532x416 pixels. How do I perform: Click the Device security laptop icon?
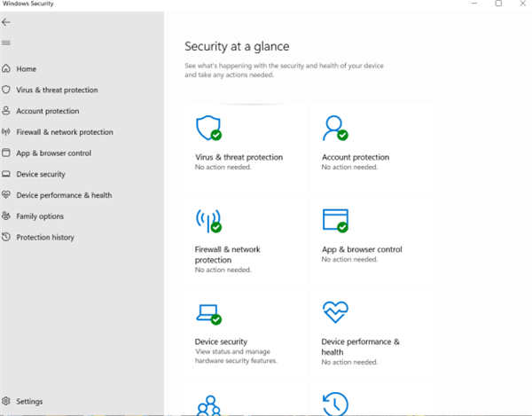[x=207, y=313]
